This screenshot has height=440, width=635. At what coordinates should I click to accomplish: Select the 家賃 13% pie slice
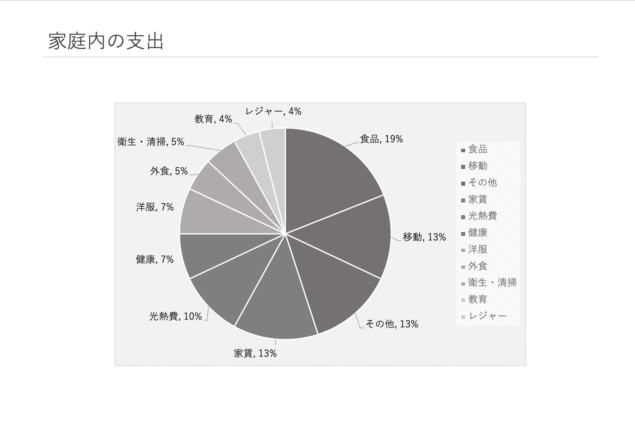(275, 300)
